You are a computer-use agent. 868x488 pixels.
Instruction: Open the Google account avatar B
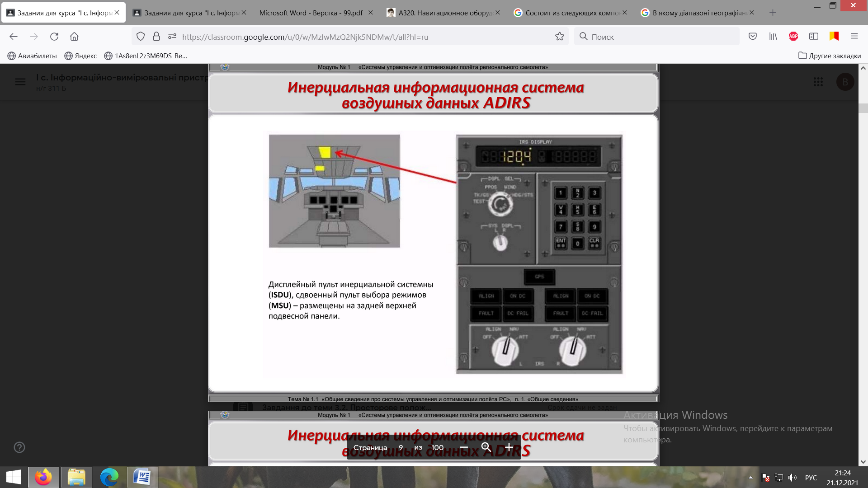pyautogui.click(x=845, y=82)
